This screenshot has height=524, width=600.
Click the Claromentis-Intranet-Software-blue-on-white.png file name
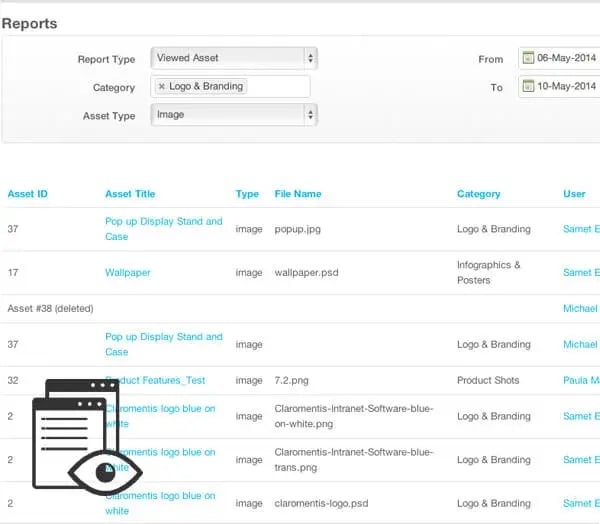354,416
